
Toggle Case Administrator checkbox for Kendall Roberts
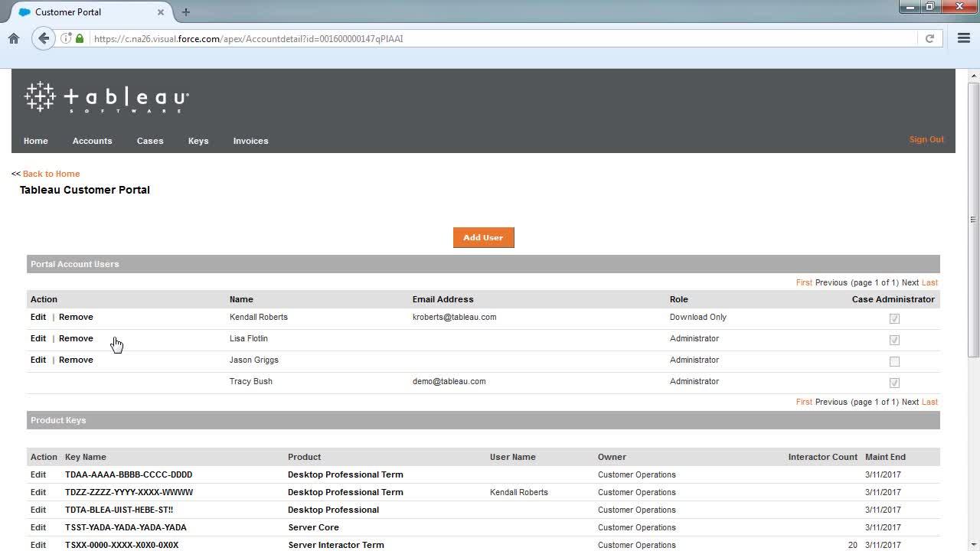click(x=894, y=318)
